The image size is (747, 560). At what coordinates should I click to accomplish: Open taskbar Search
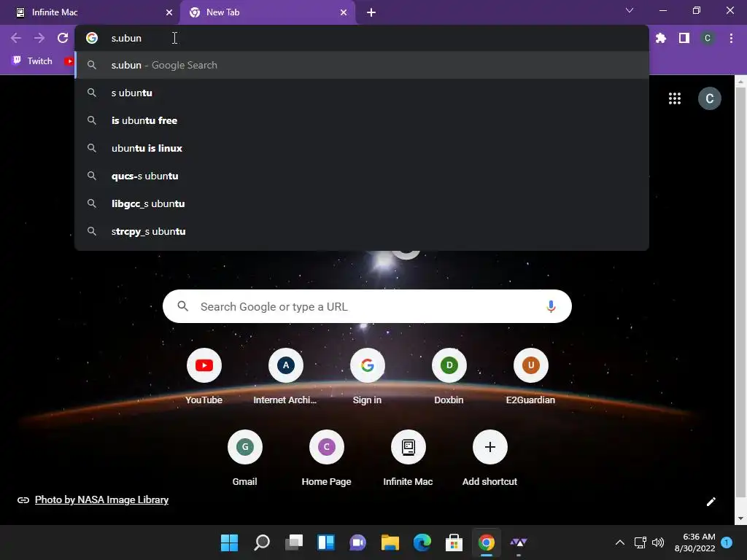pos(262,542)
